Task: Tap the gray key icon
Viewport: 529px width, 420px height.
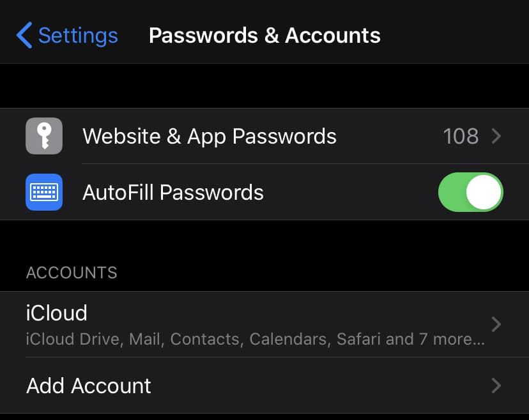Action: (x=44, y=136)
